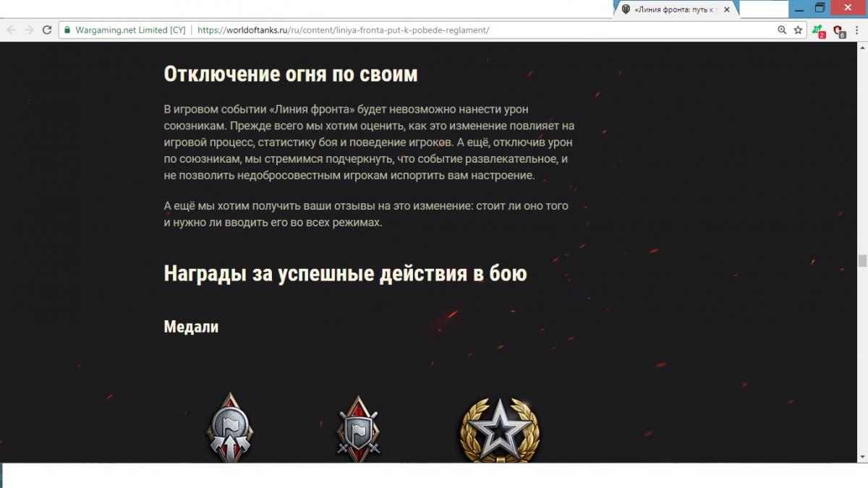Bookmark this page with the star icon
The width and height of the screenshot is (868, 488).
coord(798,30)
